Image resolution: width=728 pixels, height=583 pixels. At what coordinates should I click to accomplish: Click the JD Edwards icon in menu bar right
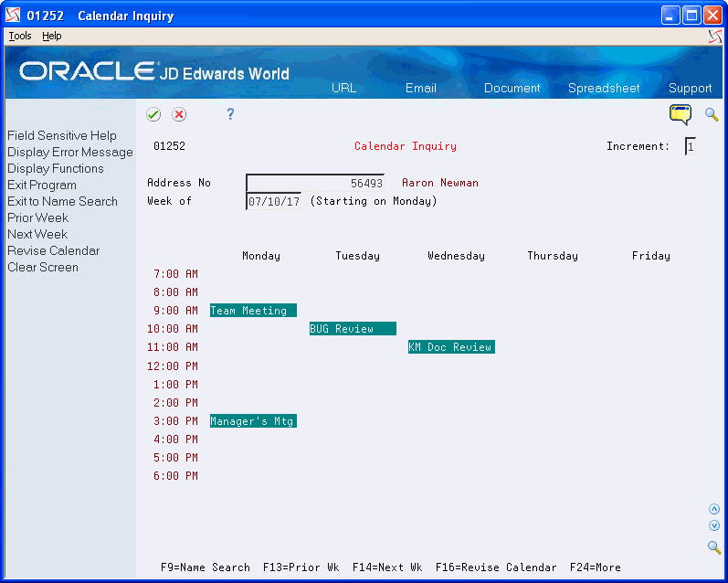tap(715, 37)
